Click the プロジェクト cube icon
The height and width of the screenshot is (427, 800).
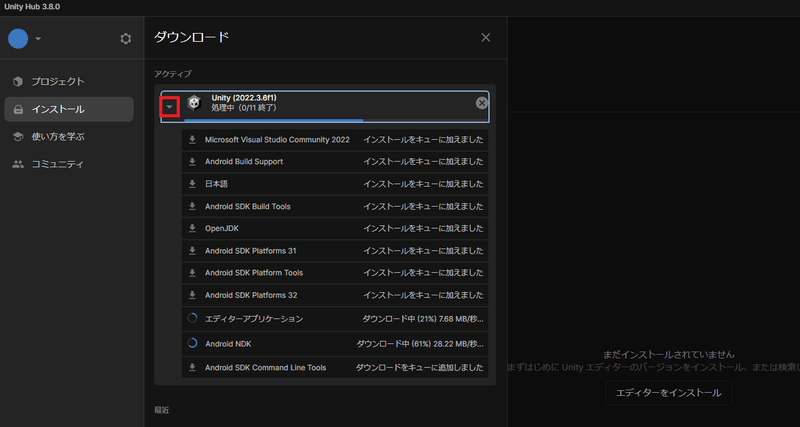18,82
